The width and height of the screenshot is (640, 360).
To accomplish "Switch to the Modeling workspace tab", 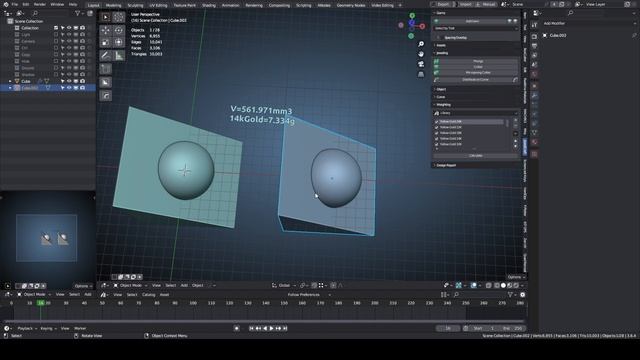I will tap(113, 5).
